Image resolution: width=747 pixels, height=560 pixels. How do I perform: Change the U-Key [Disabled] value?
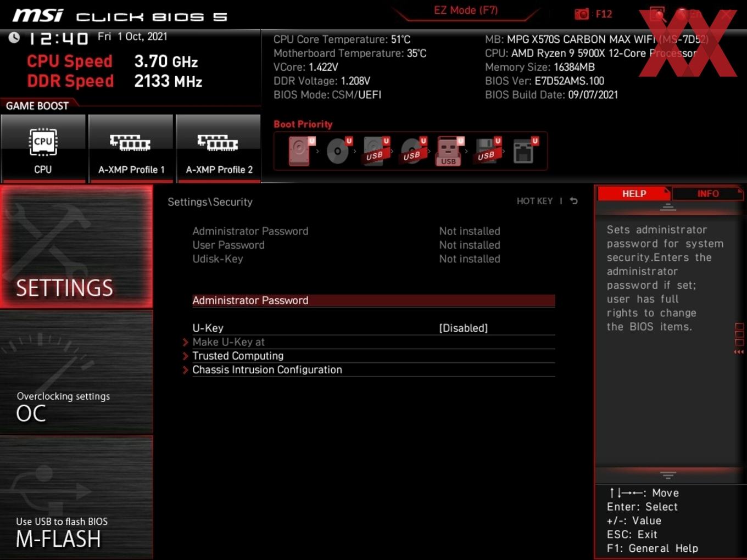point(463,328)
